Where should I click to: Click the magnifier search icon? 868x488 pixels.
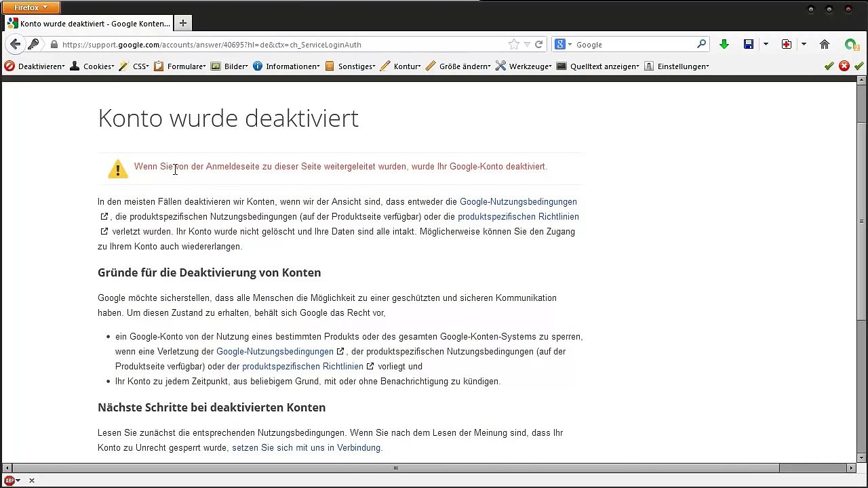[x=701, y=44]
